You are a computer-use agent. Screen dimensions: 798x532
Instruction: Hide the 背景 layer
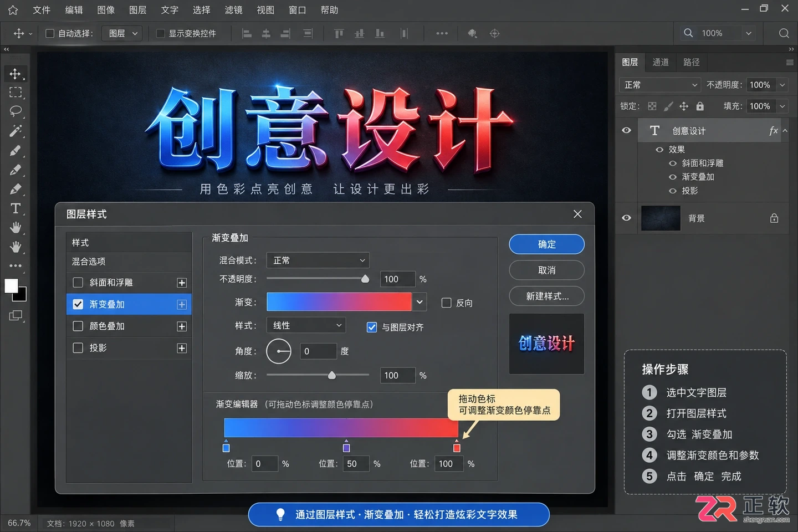click(626, 218)
